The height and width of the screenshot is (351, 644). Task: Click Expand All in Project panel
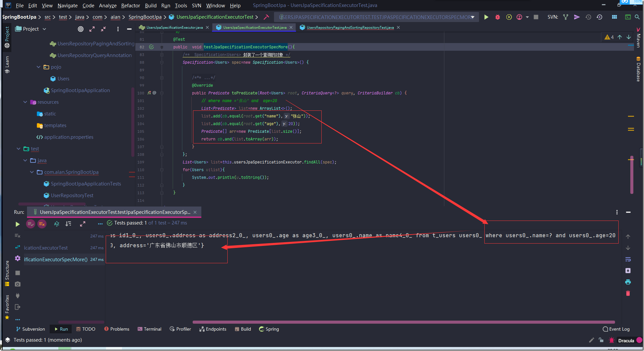92,29
